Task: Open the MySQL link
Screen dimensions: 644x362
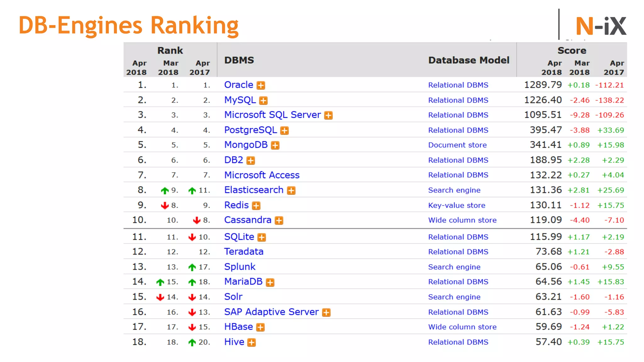Action: coord(240,100)
